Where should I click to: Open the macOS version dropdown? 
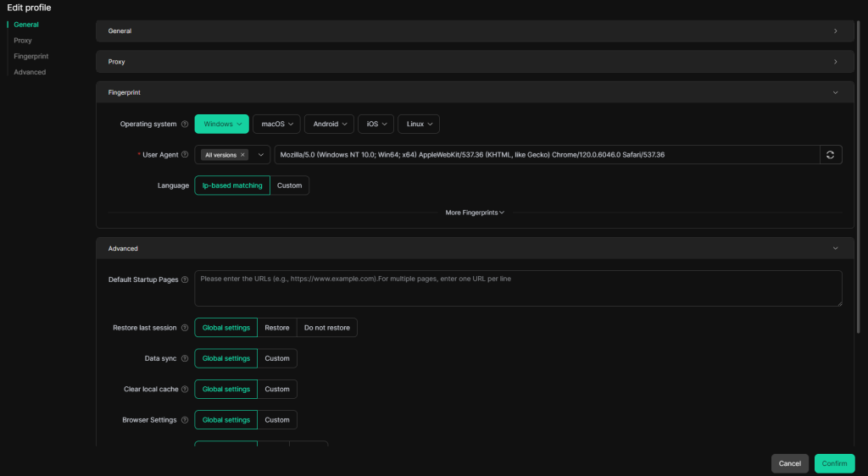279,125
